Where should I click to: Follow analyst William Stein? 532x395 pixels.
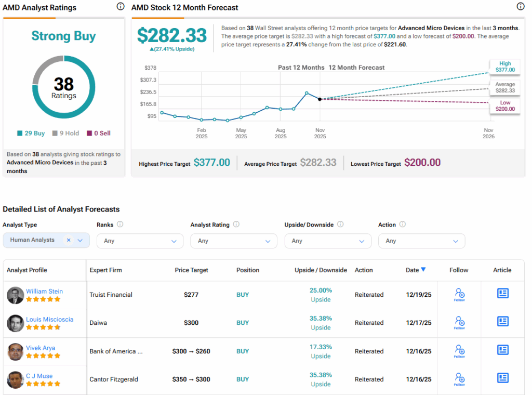pyautogui.click(x=459, y=293)
